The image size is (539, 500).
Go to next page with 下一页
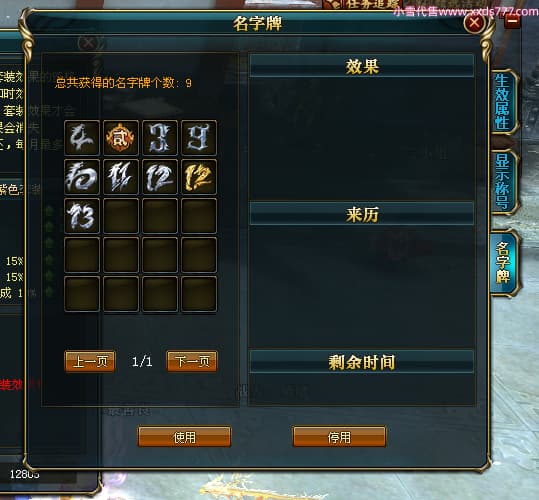pos(192,362)
